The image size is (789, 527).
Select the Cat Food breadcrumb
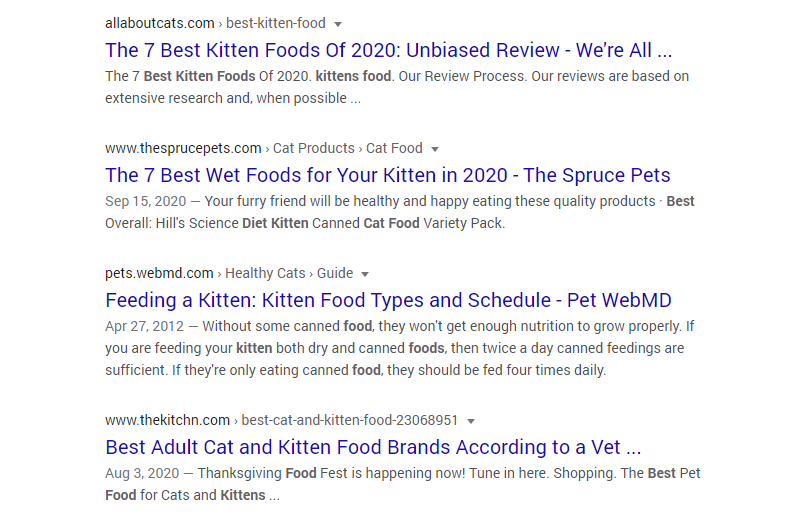(394, 148)
